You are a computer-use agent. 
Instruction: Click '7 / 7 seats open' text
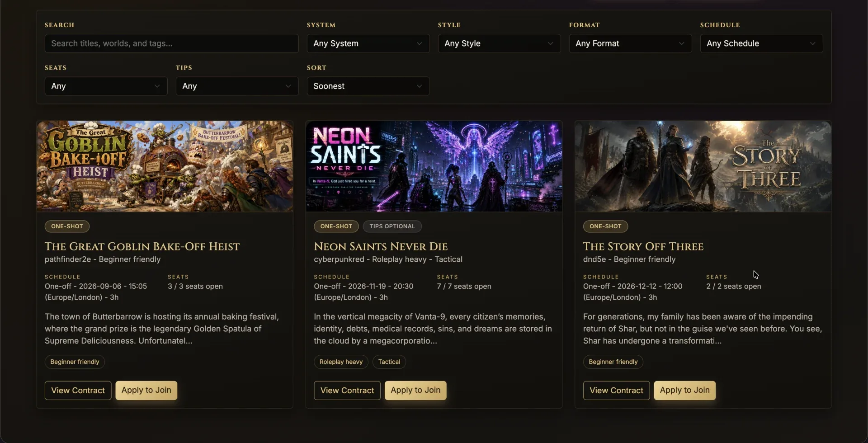coord(464,287)
